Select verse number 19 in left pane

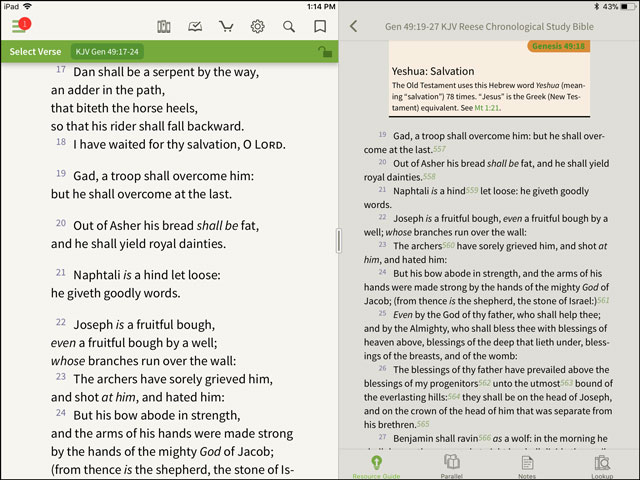tap(61, 173)
